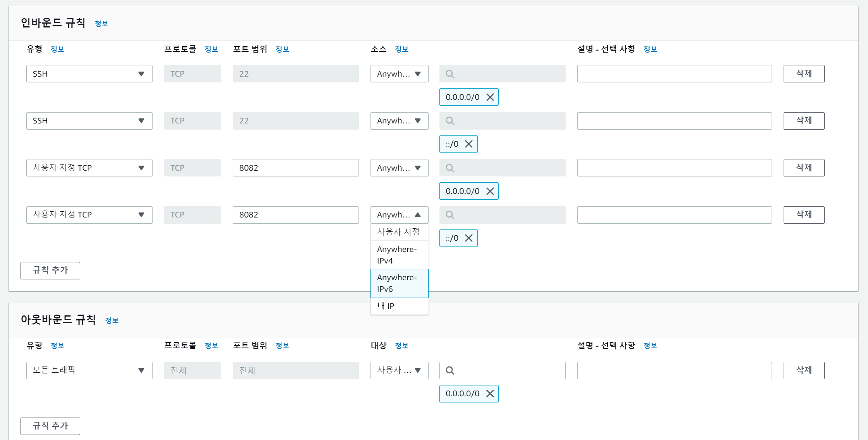The height and width of the screenshot is (440, 868).
Task: Open type dropdown of first SSH rule
Action: pyautogui.click(x=89, y=74)
